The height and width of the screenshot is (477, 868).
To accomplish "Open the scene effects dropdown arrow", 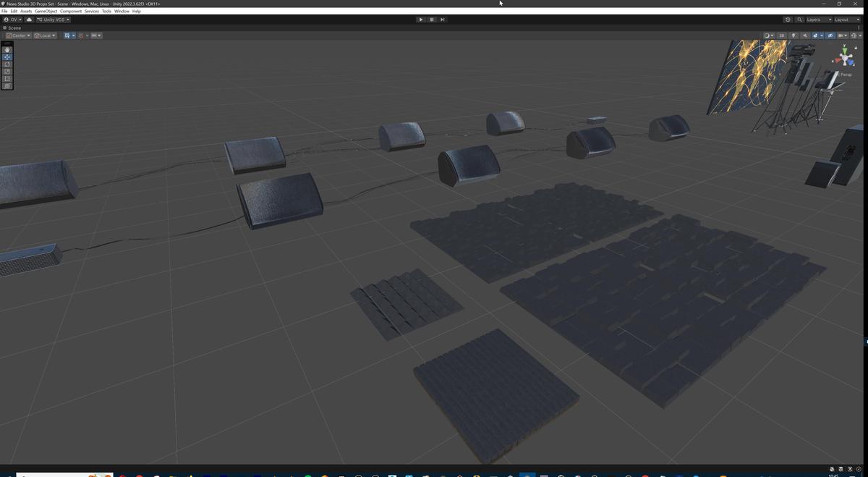I will coord(822,35).
